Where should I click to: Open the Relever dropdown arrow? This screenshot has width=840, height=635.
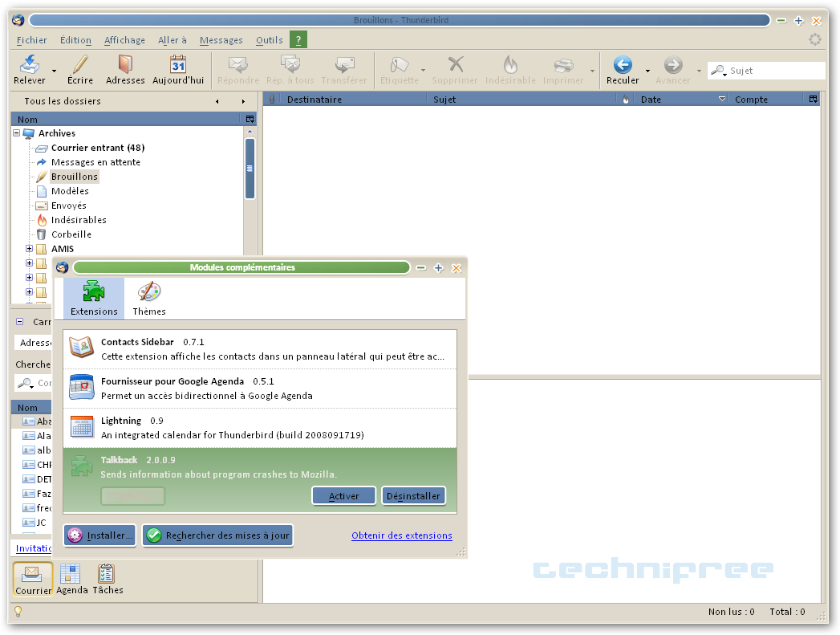[55, 71]
